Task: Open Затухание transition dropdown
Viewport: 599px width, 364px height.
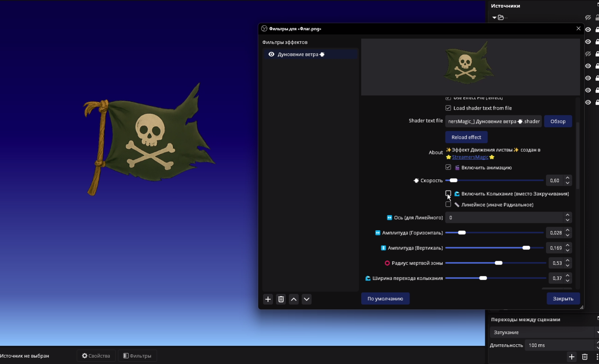Action: pos(543,332)
